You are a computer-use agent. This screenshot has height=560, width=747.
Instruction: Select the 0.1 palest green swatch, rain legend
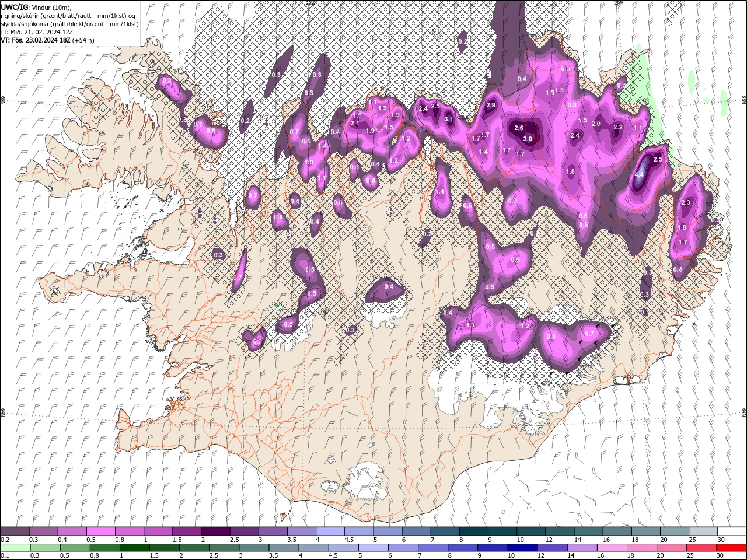(15, 548)
